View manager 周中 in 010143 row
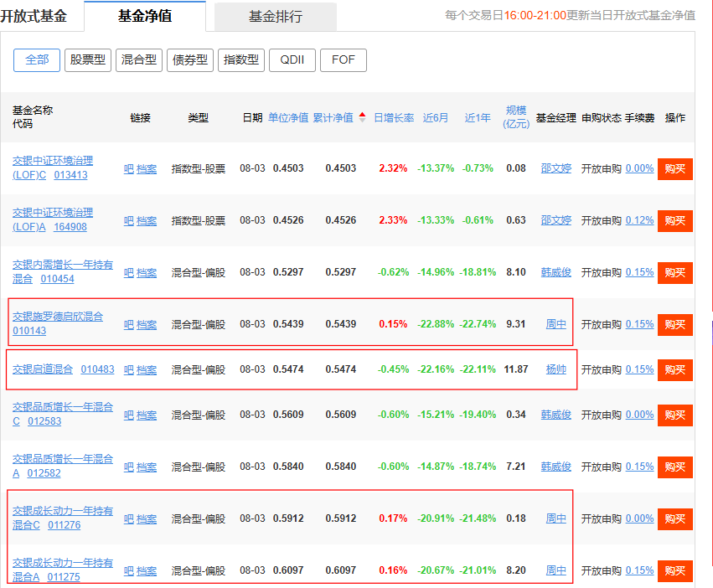Screen dimensions: 713x588 pos(556,324)
